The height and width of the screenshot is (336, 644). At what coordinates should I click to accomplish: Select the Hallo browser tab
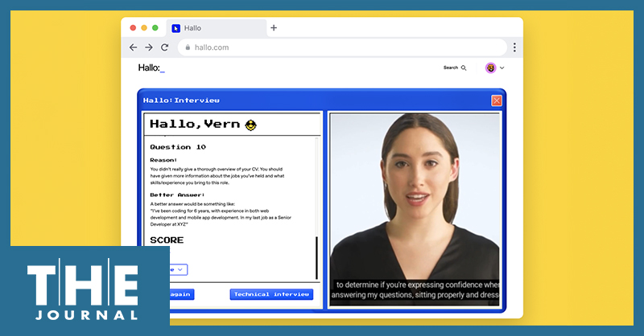(x=217, y=28)
